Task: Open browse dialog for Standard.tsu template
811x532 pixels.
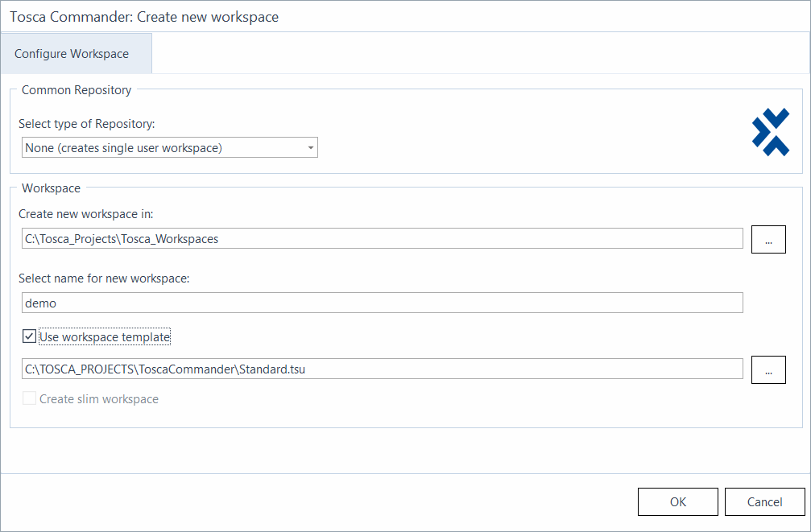Action: point(768,369)
